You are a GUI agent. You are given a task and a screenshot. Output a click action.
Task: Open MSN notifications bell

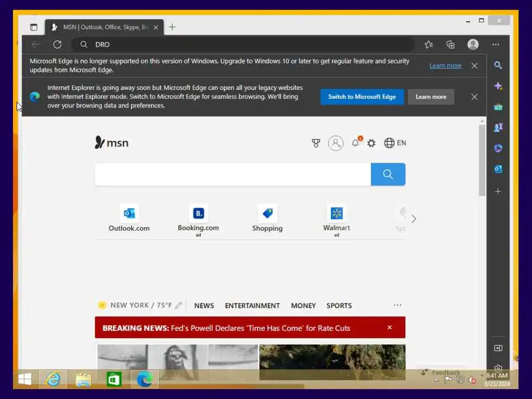[x=355, y=143]
